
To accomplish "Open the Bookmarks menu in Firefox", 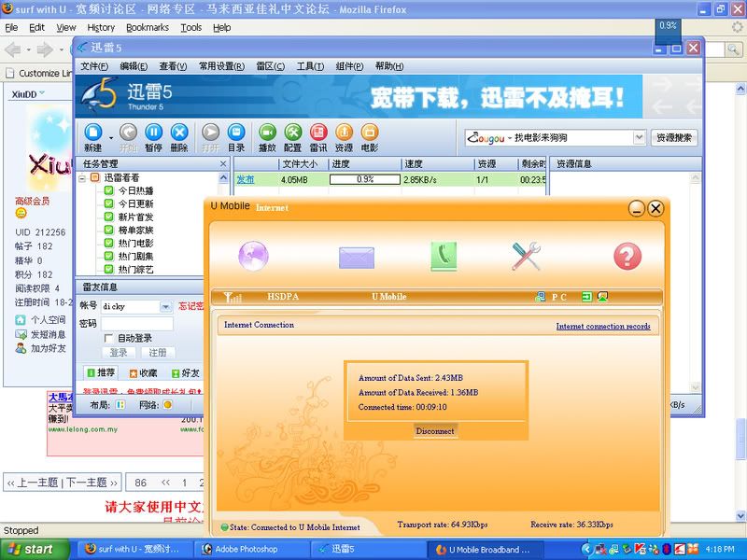I will (x=148, y=28).
